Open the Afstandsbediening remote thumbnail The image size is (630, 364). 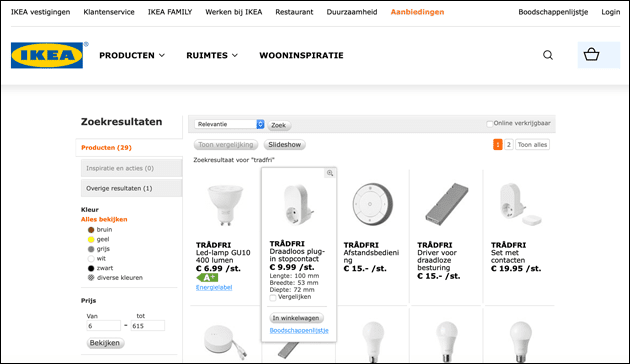point(372,204)
